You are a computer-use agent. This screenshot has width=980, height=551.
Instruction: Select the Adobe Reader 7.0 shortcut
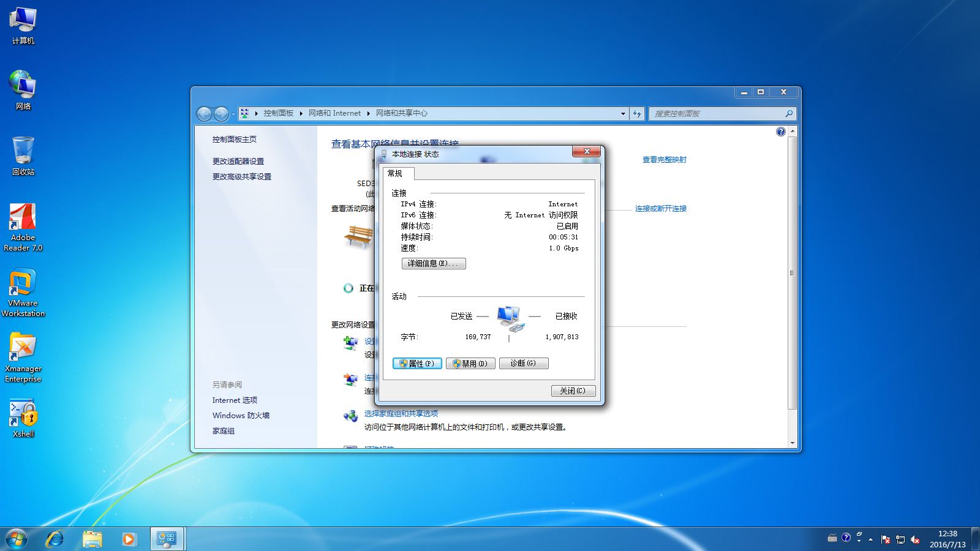[x=23, y=227]
